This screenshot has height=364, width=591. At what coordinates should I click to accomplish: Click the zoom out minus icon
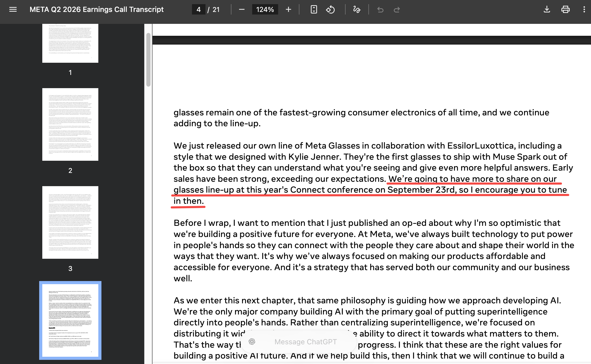242,10
